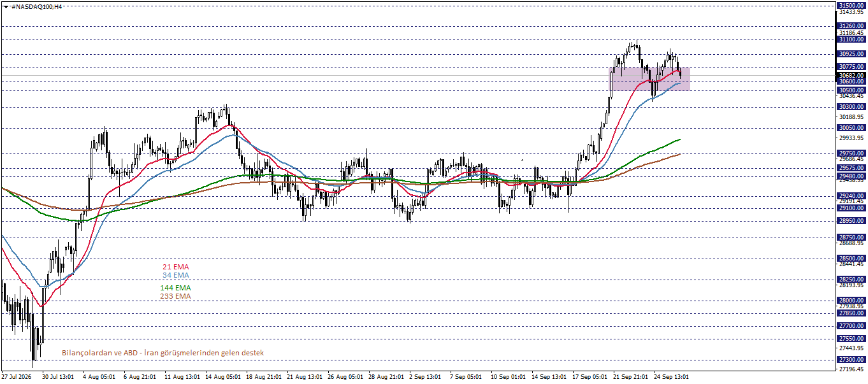Click the chart menu triangle beside #NASDAQ100
The image size is (868, 384).
pos(6,6)
